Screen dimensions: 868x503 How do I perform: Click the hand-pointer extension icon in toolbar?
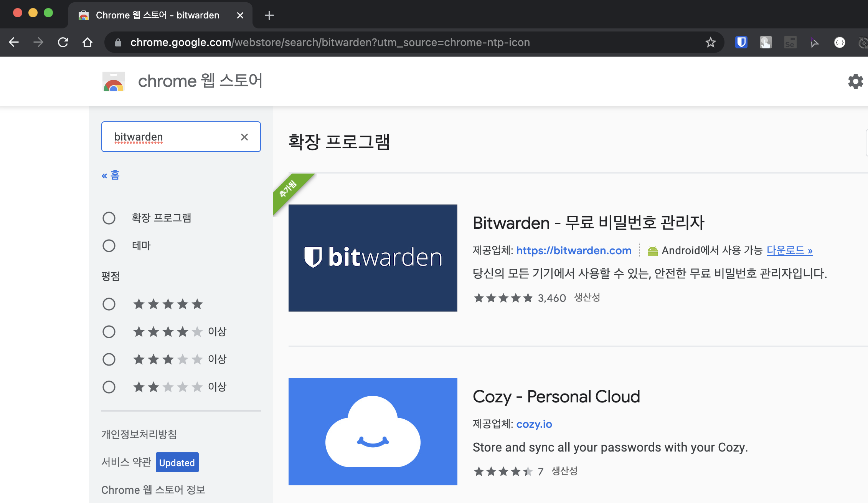[x=766, y=42]
